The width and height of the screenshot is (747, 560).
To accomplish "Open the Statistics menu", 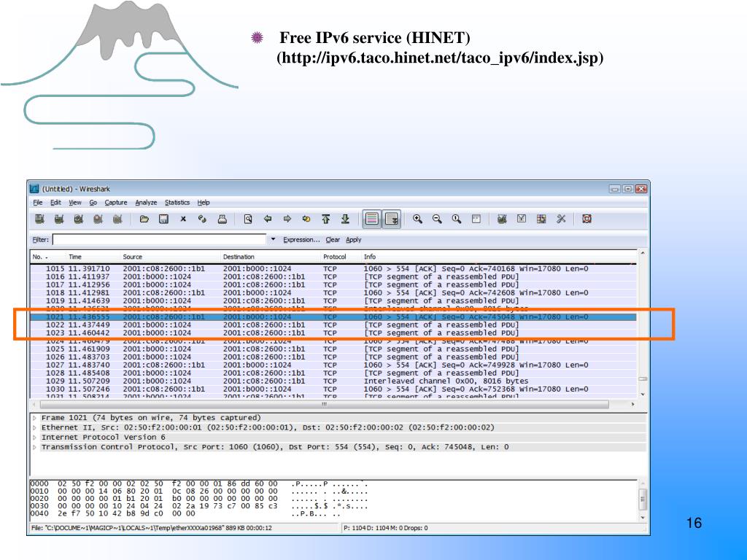I will (x=177, y=203).
